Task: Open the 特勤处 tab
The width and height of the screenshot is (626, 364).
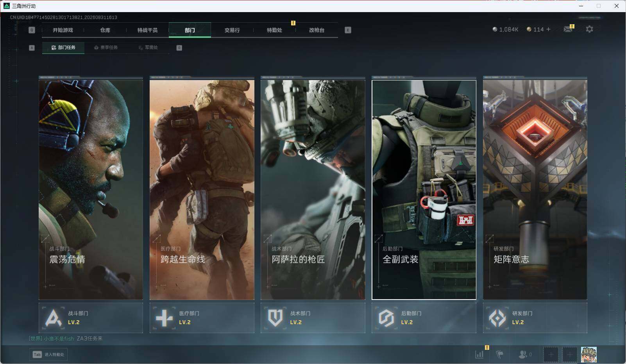Action: (274, 30)
